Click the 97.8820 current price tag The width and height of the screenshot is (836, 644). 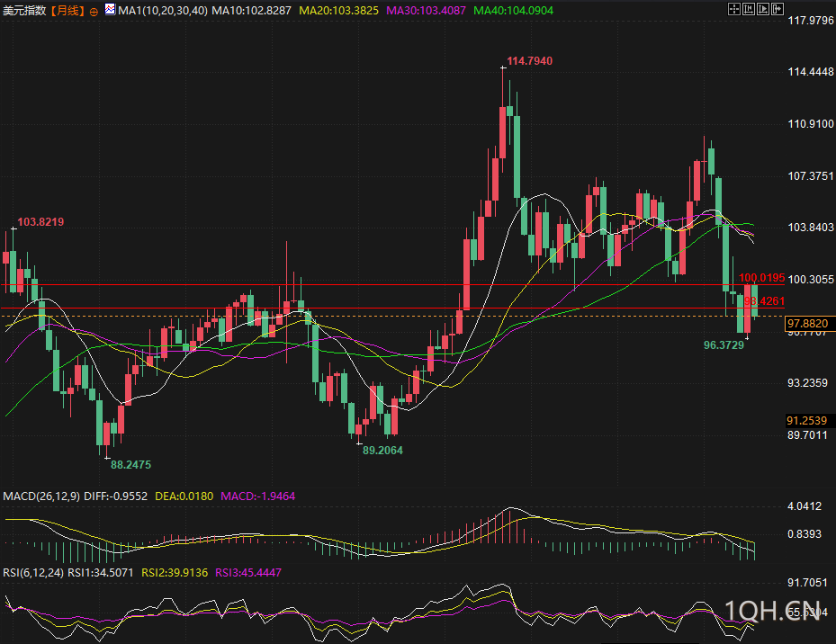(807, 322)
